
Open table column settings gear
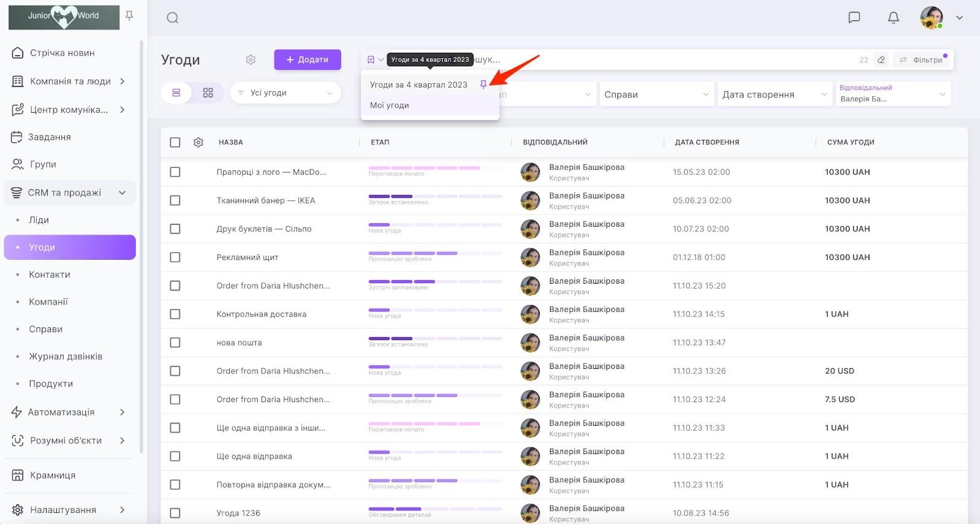198,142
